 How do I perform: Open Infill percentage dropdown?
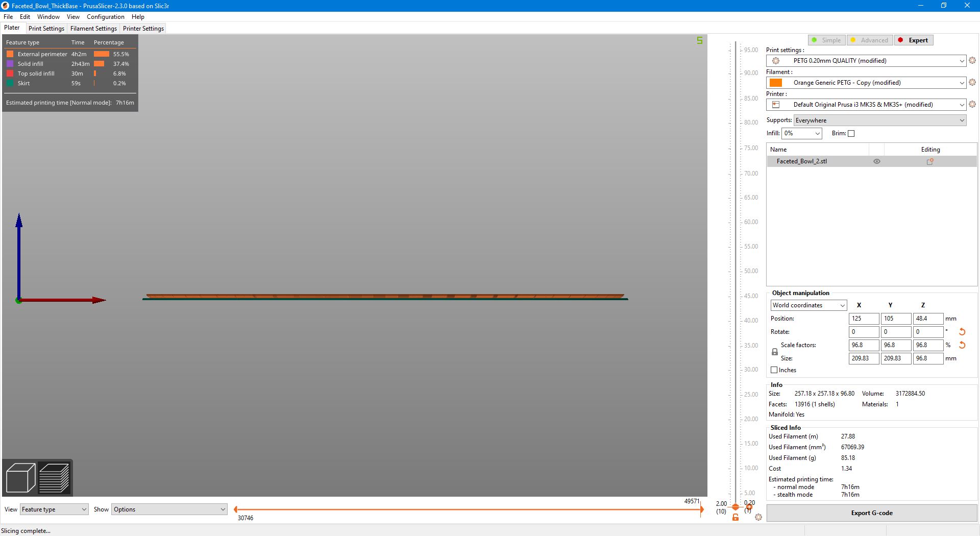tap(801, 133)
